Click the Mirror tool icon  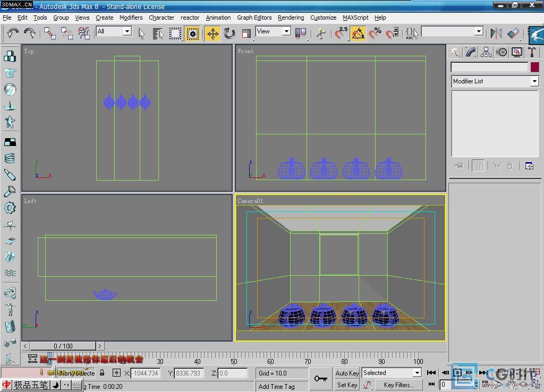(x=496, y=33)
